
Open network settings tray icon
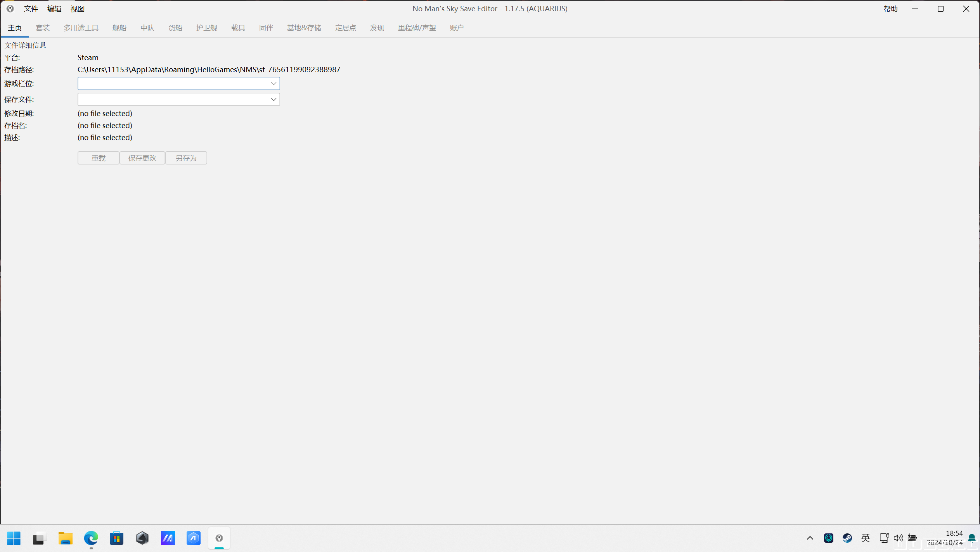coord(885,538)
